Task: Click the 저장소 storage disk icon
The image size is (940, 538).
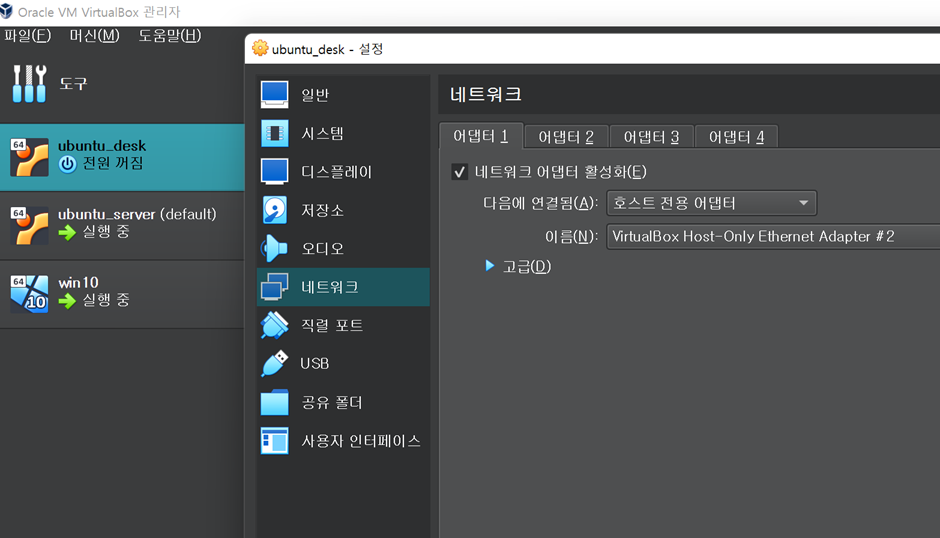Action: pyautogui.click(x=275, y=210)
